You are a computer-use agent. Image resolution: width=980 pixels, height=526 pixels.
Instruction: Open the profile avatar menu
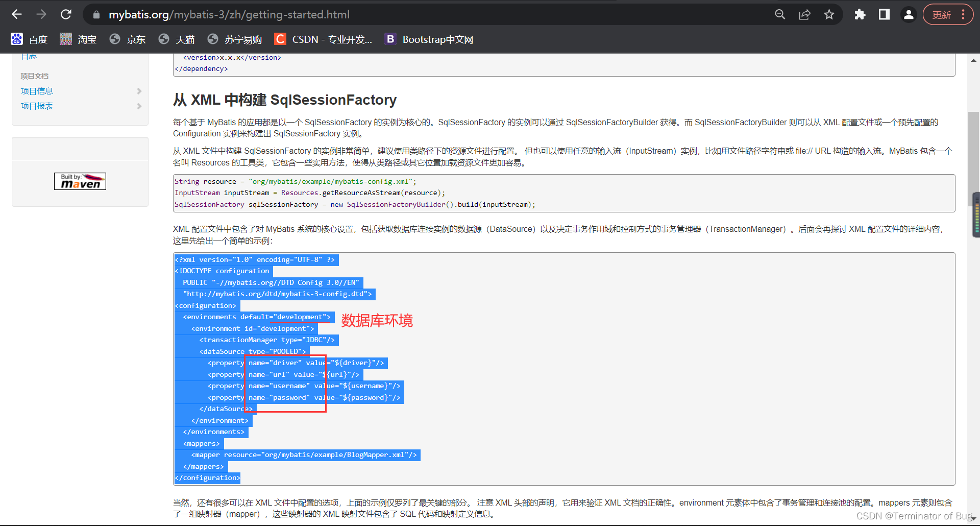click(909, 14)
